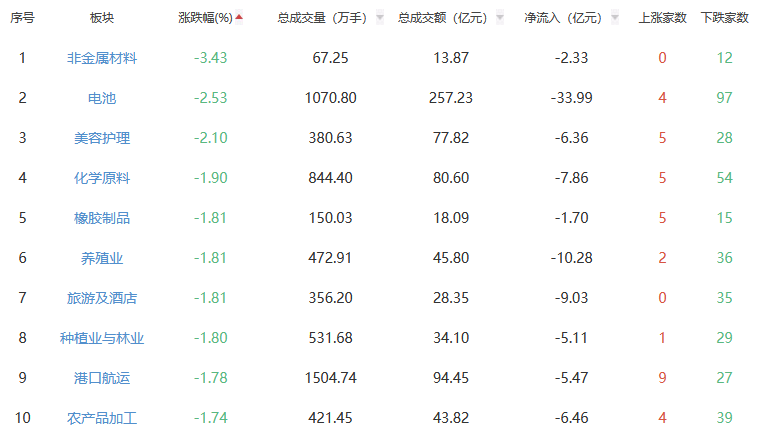Open the 非金属材料 sector link
The width and height of the screenshot is (761, 438).
[x=102, y=58]
